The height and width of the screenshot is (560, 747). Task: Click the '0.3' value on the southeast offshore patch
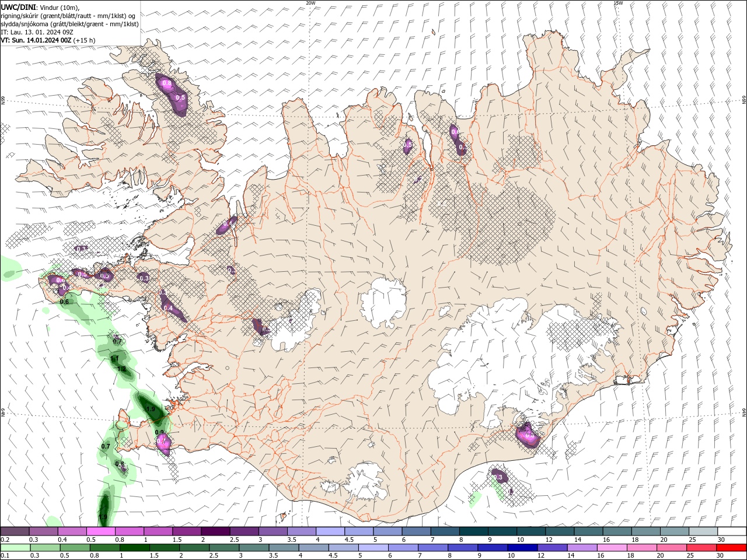(498, 477)
